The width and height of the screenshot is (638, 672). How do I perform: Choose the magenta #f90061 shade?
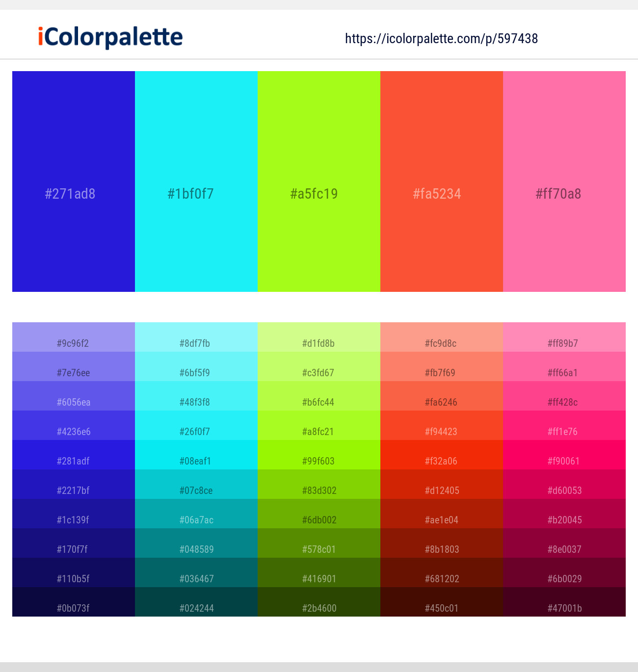click(564, 455)
